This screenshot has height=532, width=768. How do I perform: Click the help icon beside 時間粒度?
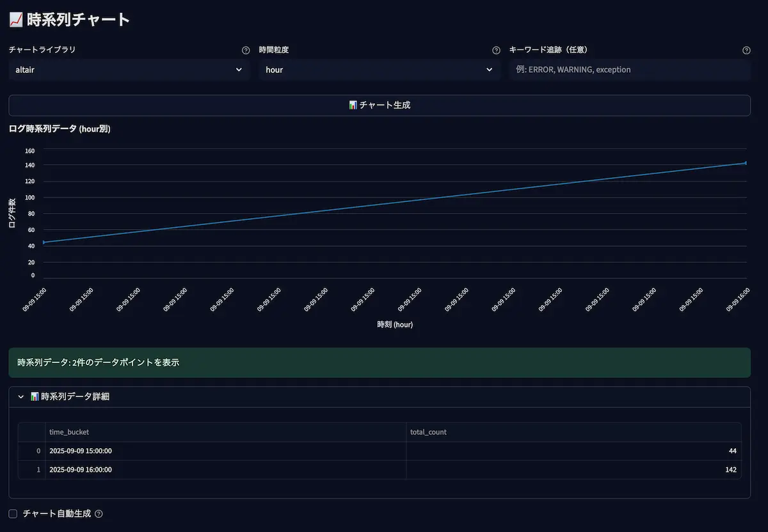click(x=496, y=51)
